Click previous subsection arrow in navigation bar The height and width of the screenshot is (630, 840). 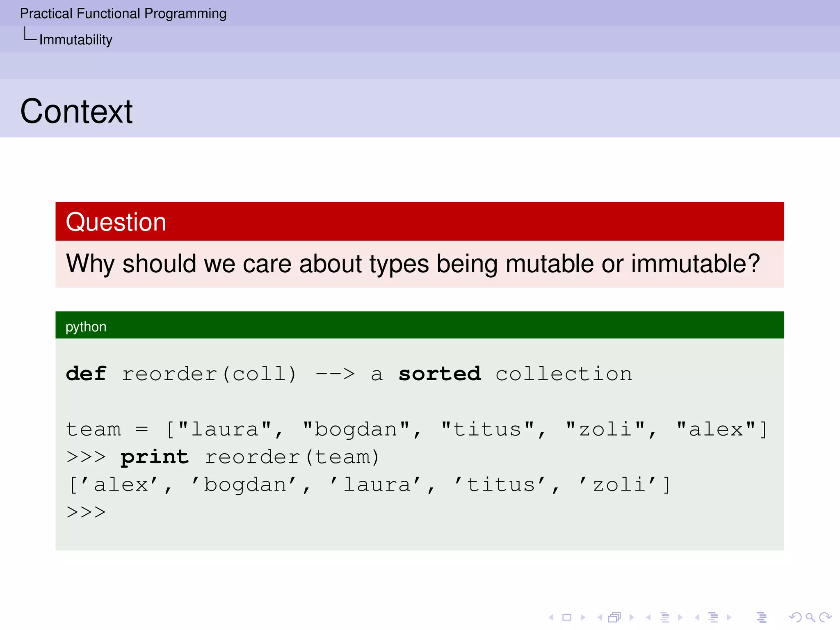pyautogui.click(x=648, y=617)
